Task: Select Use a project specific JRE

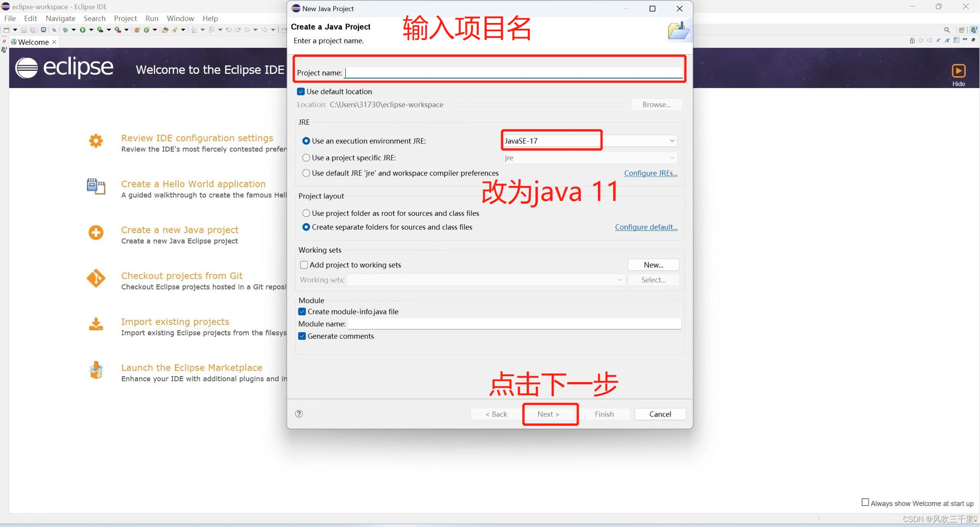Action: 306,158
